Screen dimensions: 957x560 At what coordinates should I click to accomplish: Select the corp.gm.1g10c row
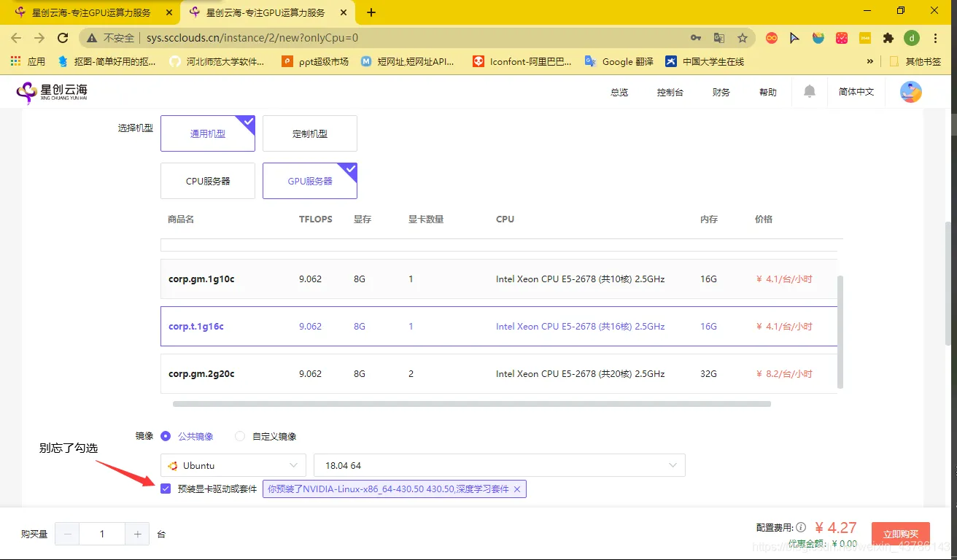click(x=499, y=279)
